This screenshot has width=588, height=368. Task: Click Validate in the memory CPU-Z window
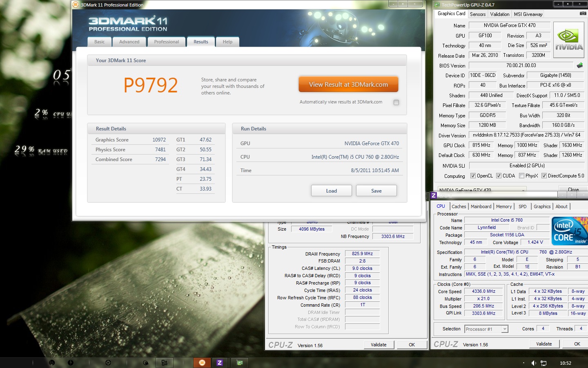tap(379, 345)
